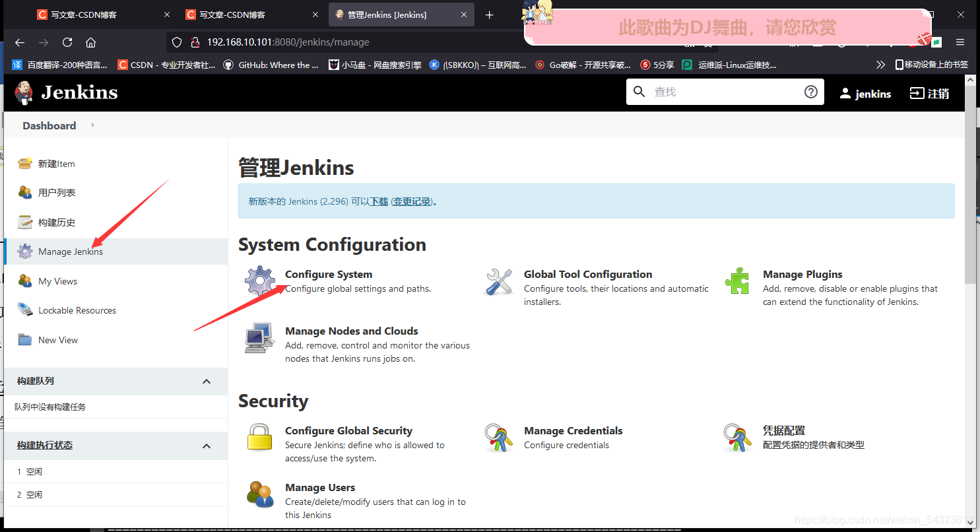This screenshot has height=532, width=980.
Task: Open the CSDN bookmark
Action: click(166, 65)
